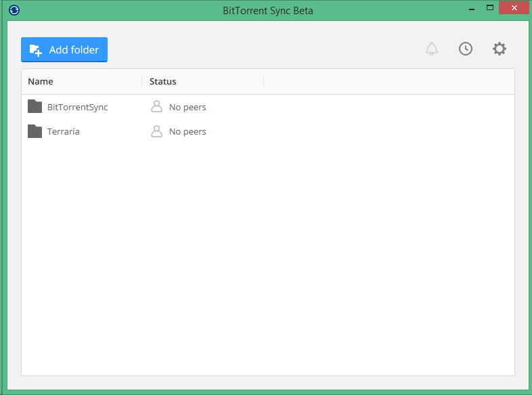Click peers icon in BitTorrentSync row
532x395 pixels.
click(x=156, y=107)
